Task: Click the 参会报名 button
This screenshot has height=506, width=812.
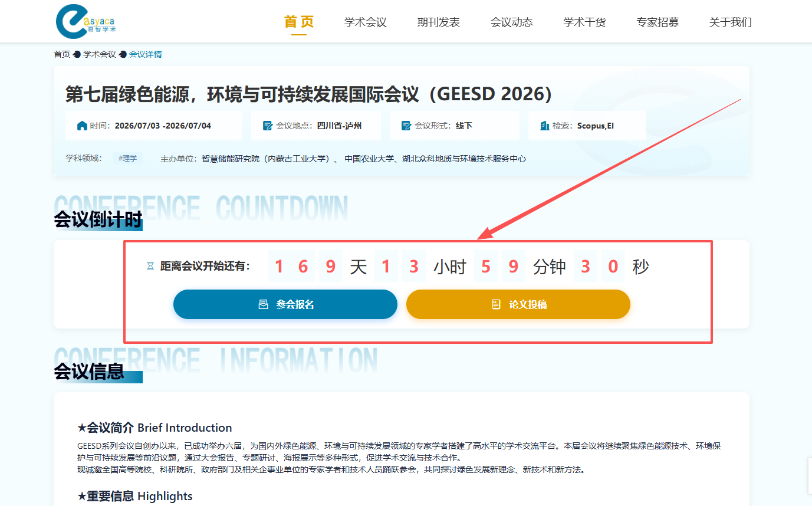Action: click(285, 304)
